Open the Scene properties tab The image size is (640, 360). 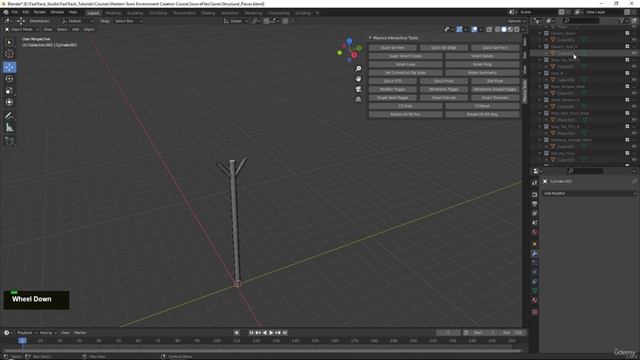tap(534, 223)
